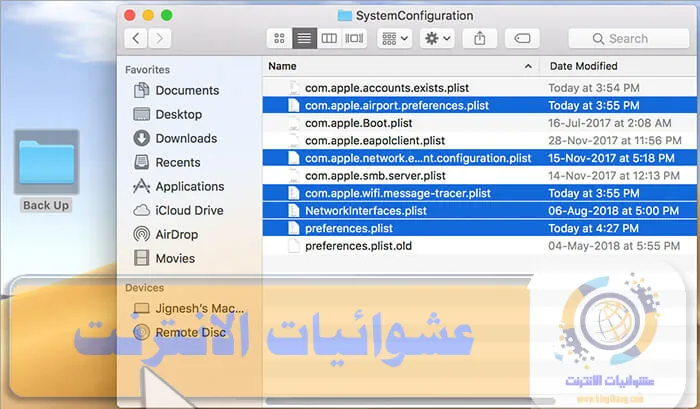Sort by the Name column header
Viewport: 700px width, 409px height.
click(x=282, y=66)
